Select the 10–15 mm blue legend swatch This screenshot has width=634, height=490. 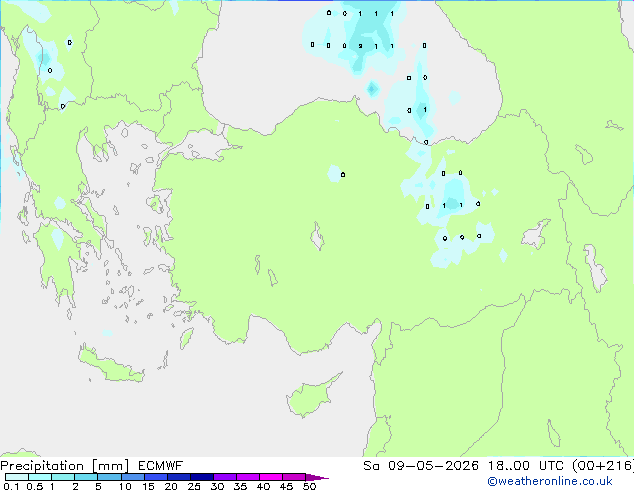point(133,477)
